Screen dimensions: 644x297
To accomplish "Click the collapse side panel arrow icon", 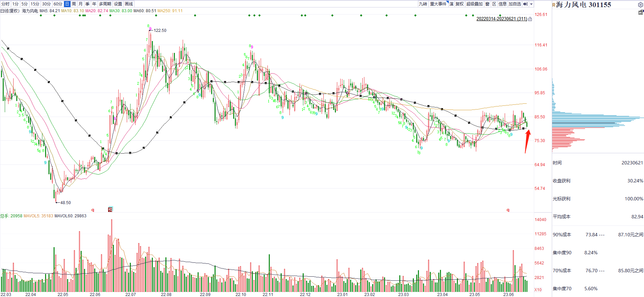I will [525, 4].
